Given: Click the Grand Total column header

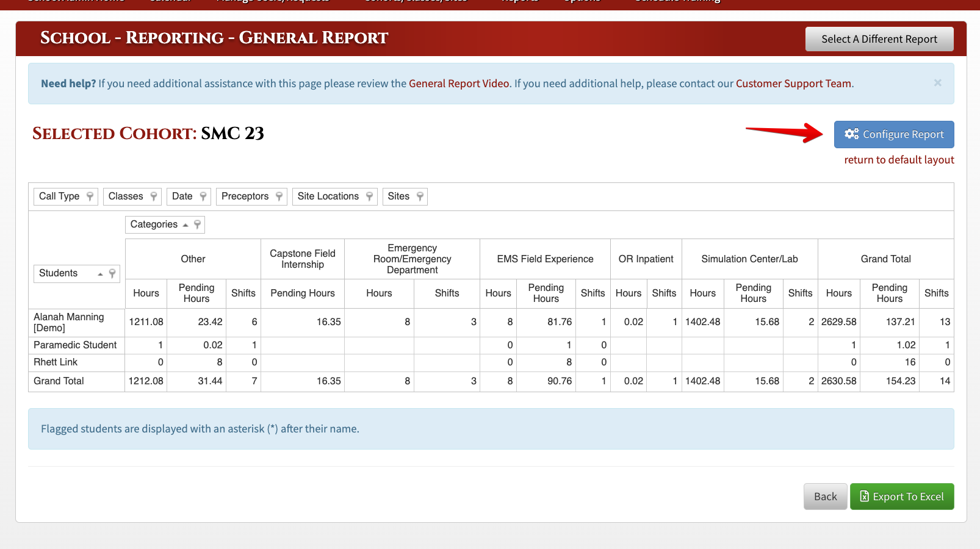Looking at the screenshot, I should pos(886,259).
